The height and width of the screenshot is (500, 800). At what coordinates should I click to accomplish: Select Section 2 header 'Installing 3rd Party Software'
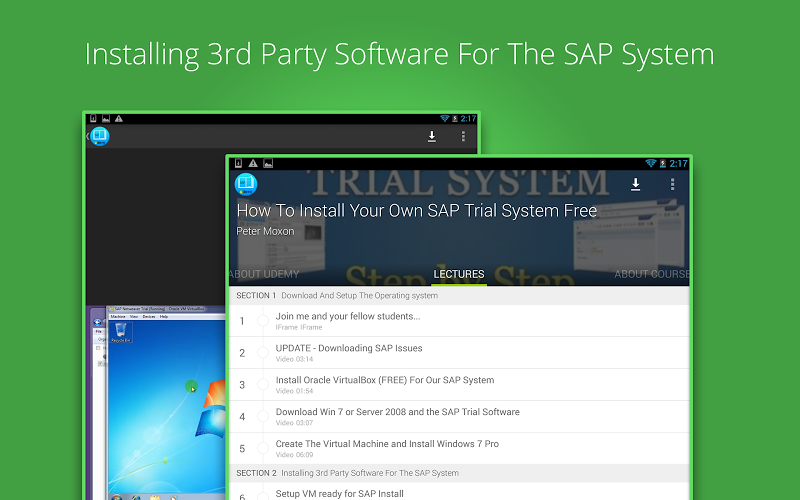(459, 473)
